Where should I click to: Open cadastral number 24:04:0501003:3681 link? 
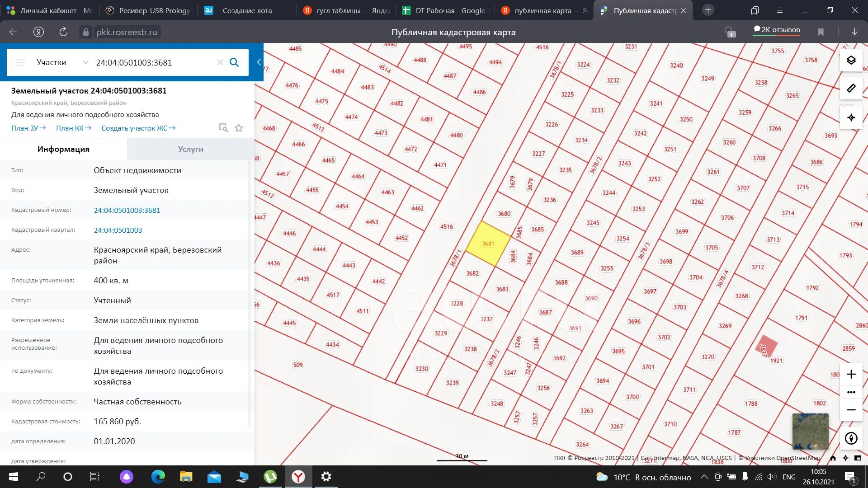[x=127, y=210]
